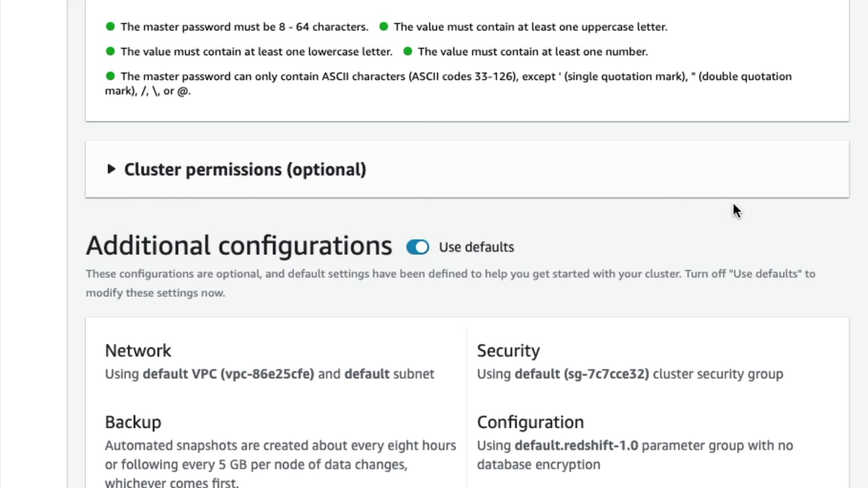Click the default.redshift-1.0 parameter group text
868x488 pixels.
tap(576, 446)
